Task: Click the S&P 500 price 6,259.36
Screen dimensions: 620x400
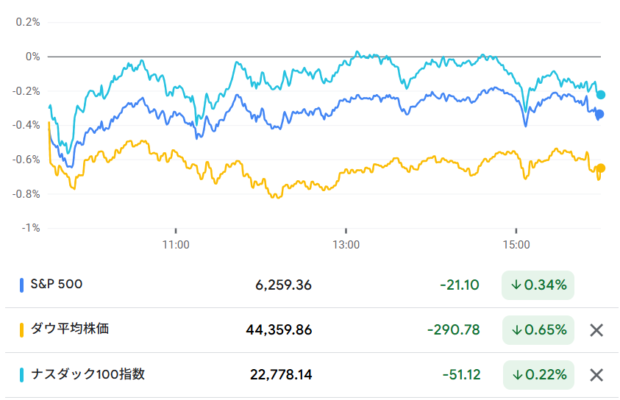Action: coord(284,285)
